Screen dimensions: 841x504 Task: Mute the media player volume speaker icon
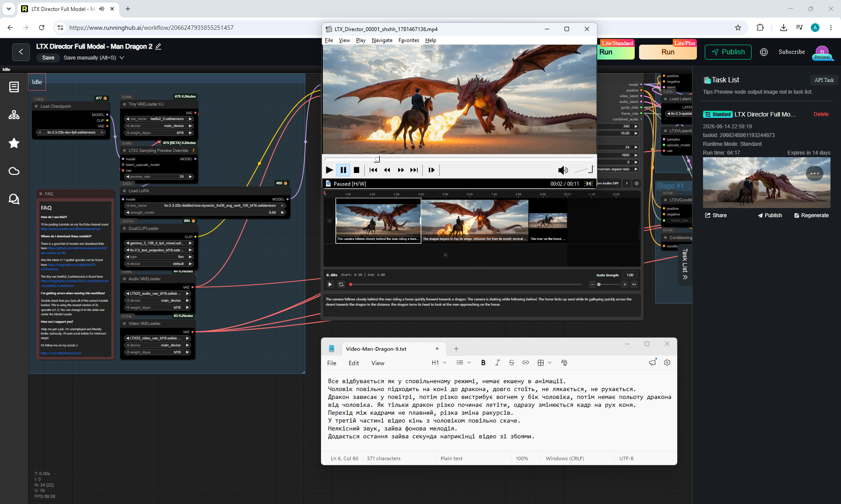pos(563,170)
